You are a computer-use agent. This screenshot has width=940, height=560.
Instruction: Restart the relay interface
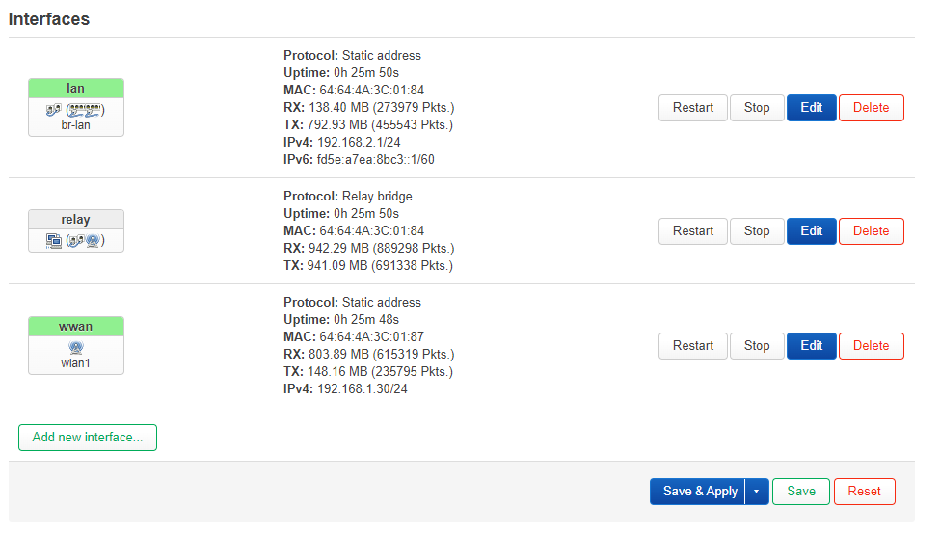point(693,231)
